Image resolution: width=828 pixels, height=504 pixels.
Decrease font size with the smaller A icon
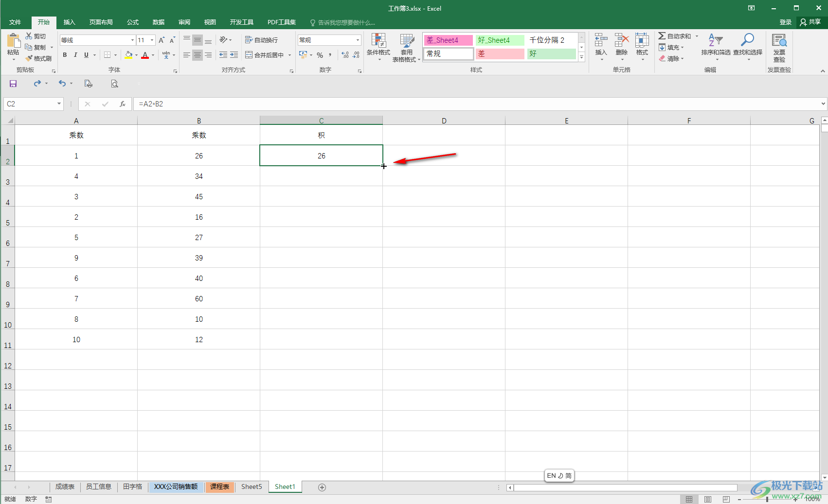click(172, 40)
